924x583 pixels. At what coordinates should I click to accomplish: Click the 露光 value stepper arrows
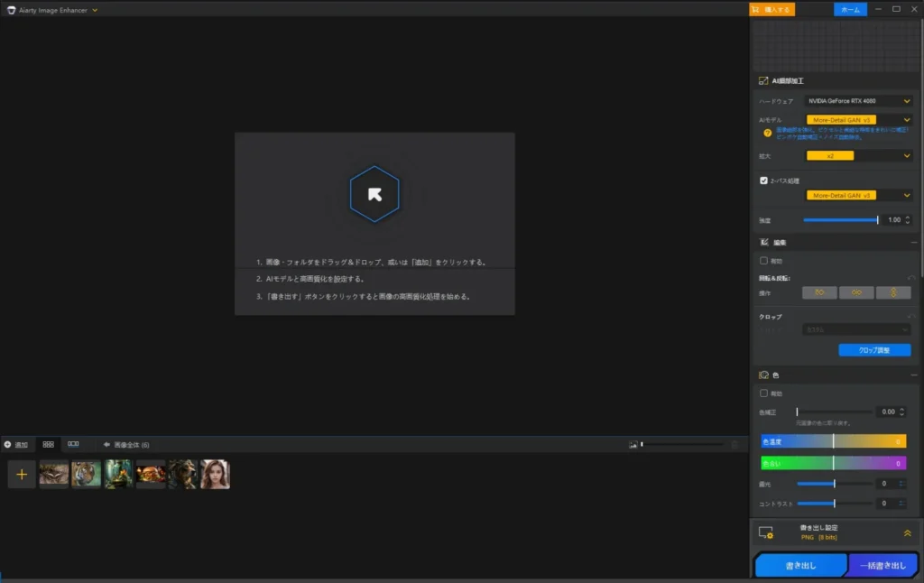pos(901,484)
